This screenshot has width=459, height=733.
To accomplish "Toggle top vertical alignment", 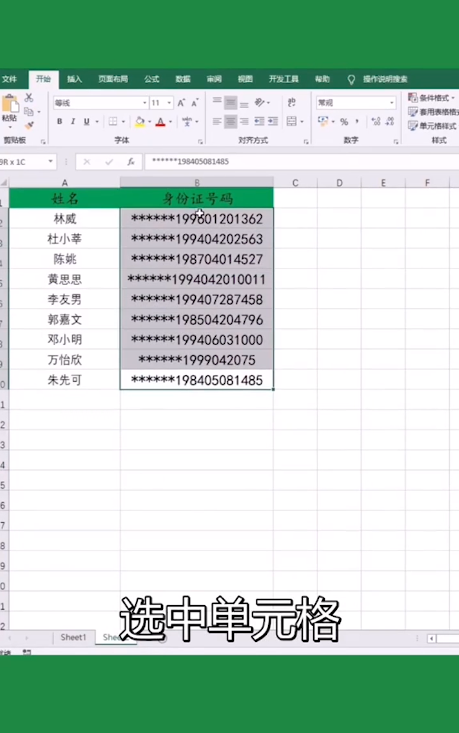I will tap(217, 102).
